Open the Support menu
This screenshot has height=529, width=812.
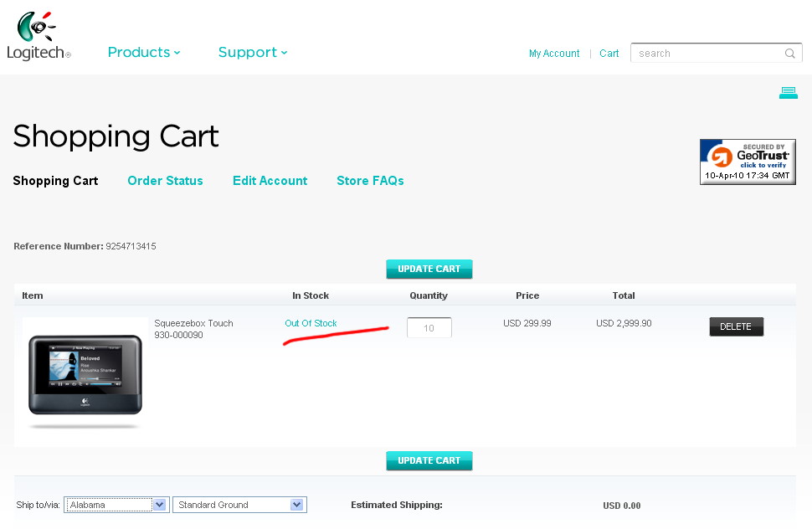(x=253, y=52)
